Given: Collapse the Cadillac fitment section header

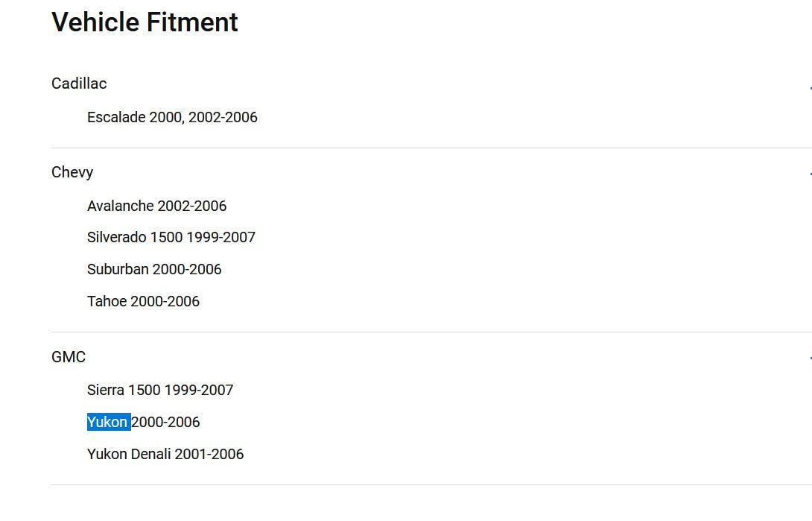Looking at the screenshot, I should point(79,83).
